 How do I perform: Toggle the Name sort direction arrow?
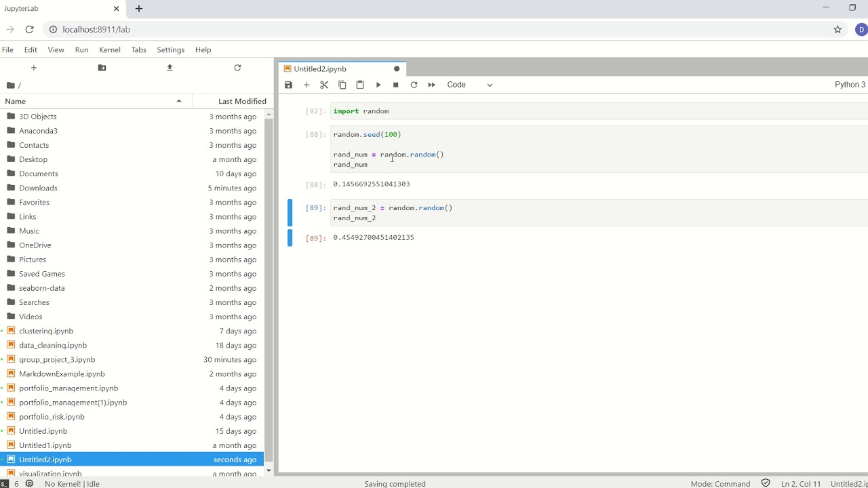pos(179,101)
